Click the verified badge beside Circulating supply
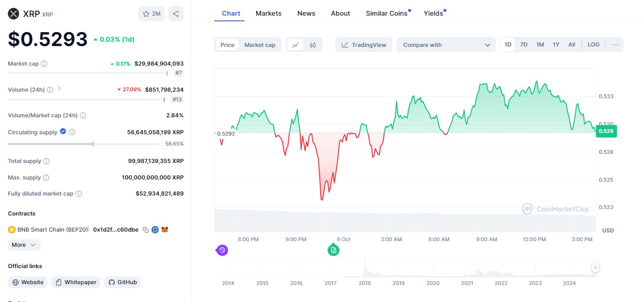The image size is (644, 302). 63,131
